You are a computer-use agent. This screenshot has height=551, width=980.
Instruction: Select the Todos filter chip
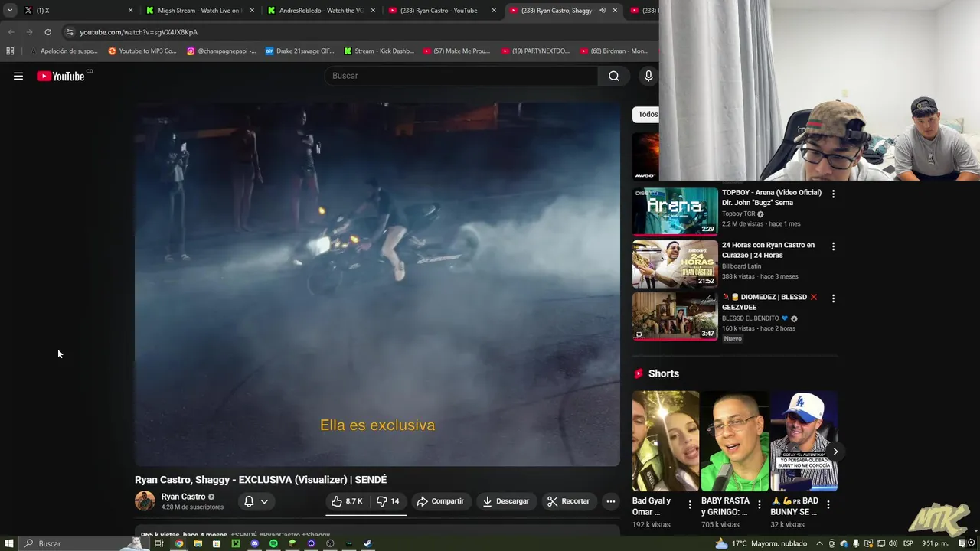[648, 114]
